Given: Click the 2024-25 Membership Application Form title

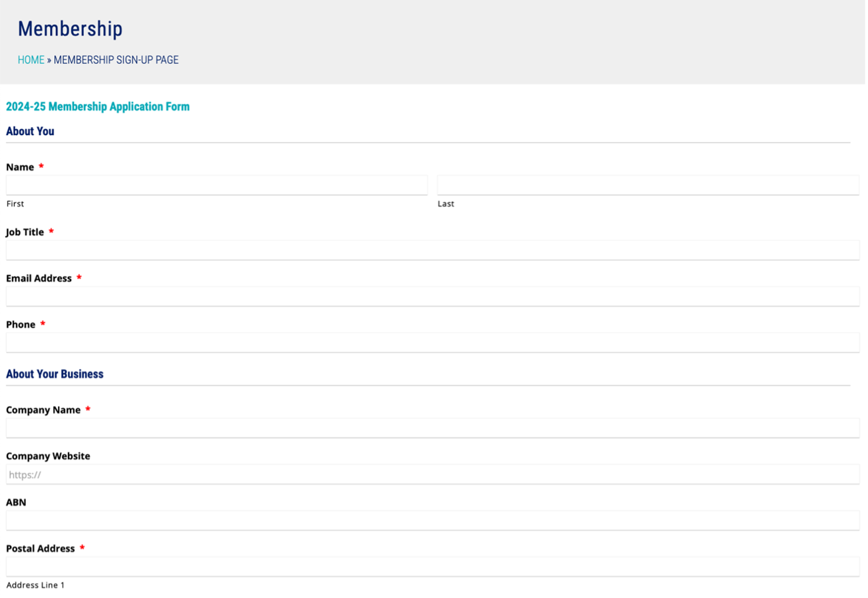Looking at the screenshot, I should click(x=97, y=107).
